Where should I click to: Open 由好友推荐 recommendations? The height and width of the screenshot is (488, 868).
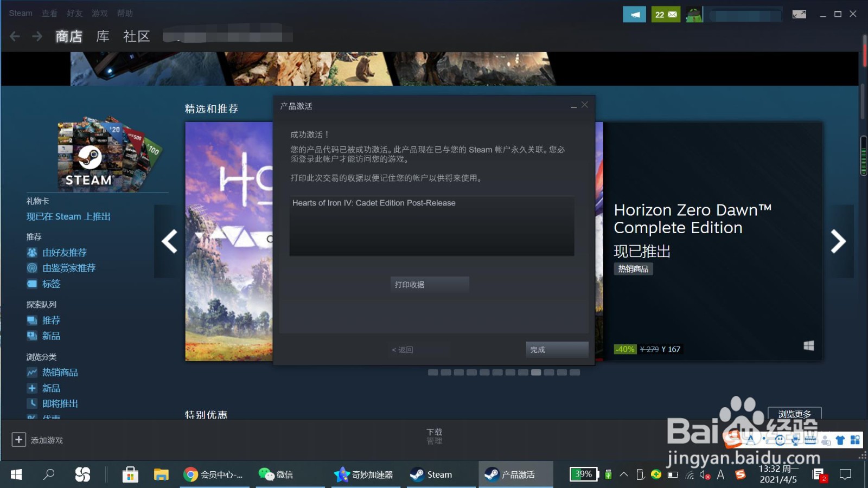pyautogui.click(x=65, y=253)
